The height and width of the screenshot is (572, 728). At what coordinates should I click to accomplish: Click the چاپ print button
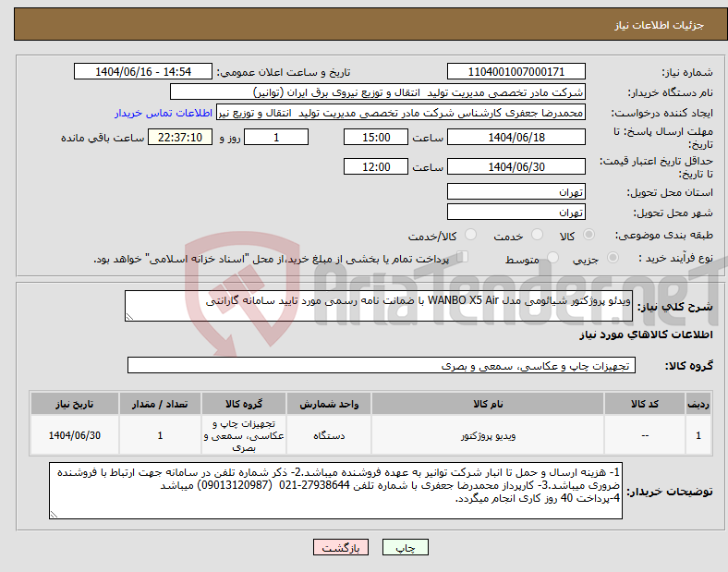coord(406,547)
